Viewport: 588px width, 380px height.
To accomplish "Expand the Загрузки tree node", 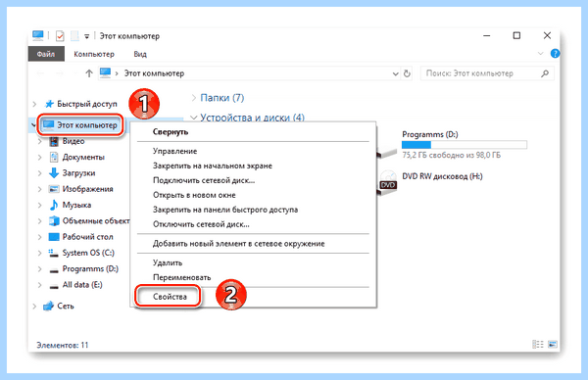I will pos(40,173).
